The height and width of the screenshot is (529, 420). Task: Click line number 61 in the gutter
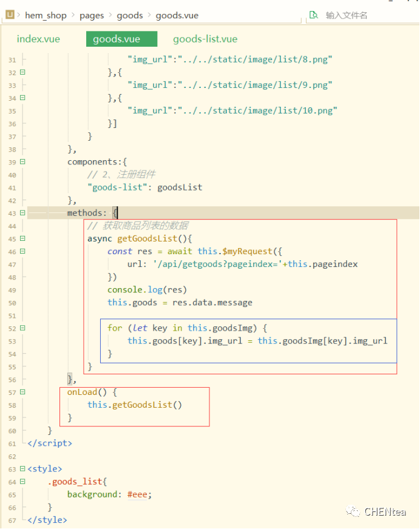tap(12, 443)
